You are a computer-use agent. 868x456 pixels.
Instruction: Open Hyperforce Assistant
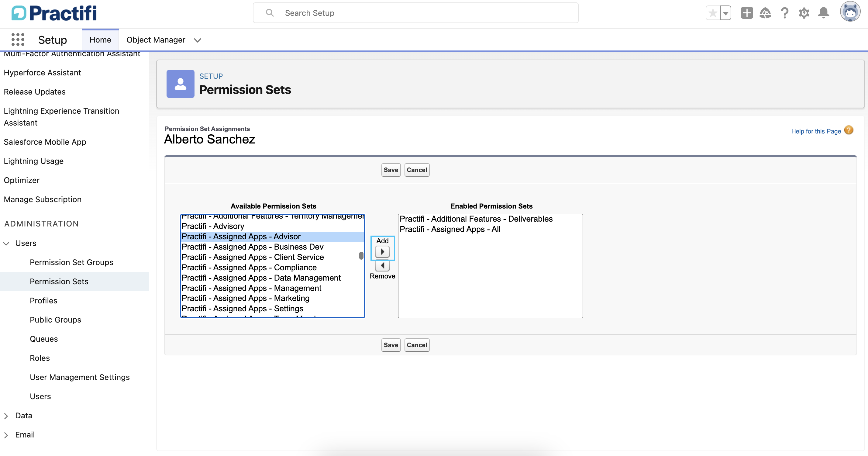tap(43, 72)
